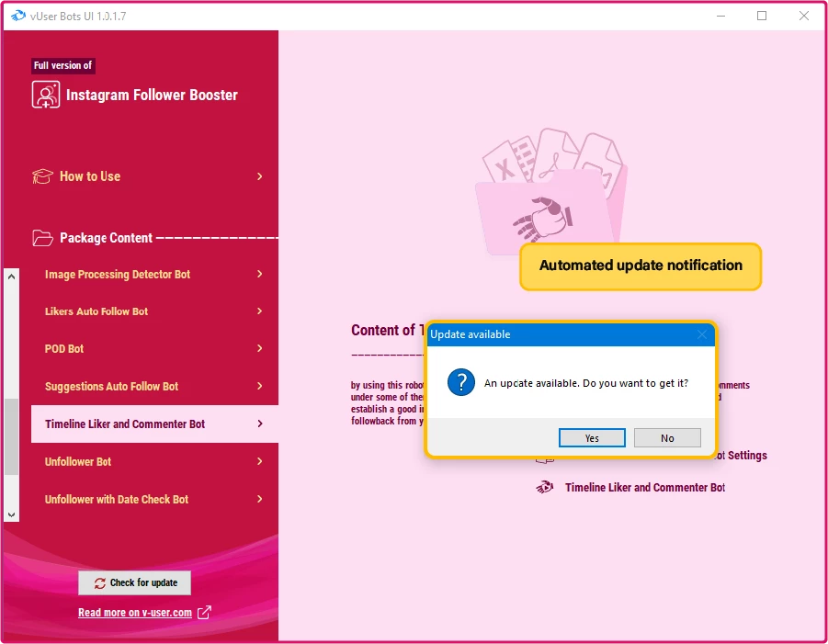Click the Instagram Follower Booster title

click(x=152, y=95)
